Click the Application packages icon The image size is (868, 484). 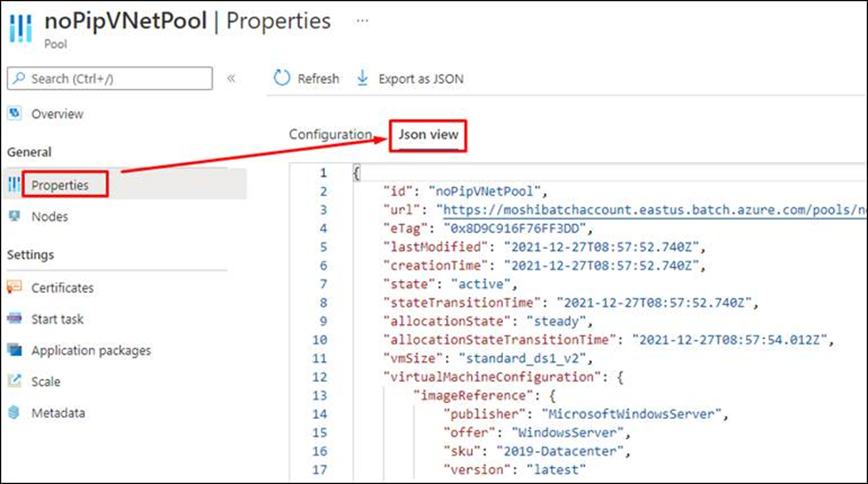coord(14,350)
